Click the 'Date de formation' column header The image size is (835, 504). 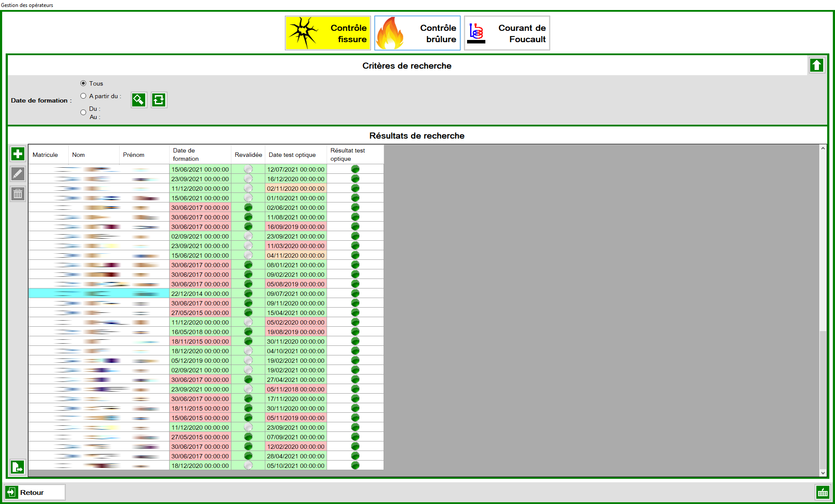(x=200, y=154)
